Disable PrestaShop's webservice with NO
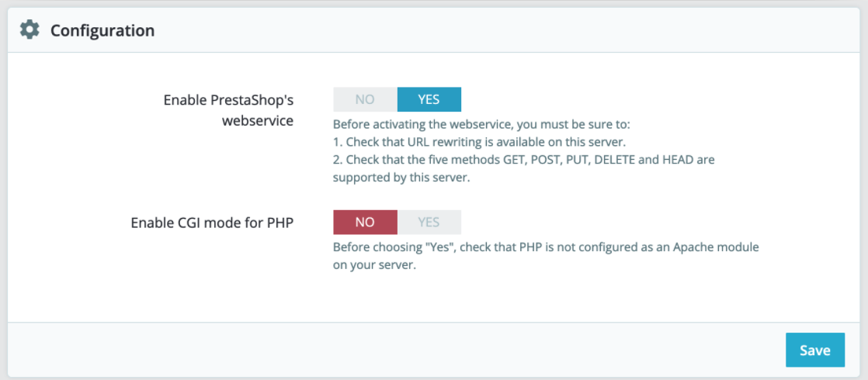 (365, 99)
